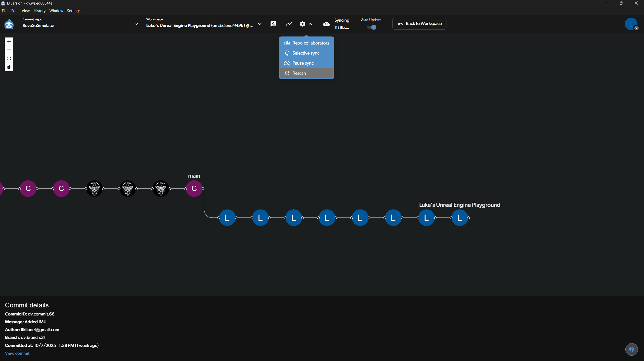
Task: Open the feedback chat icon
Action: point(273,24)
